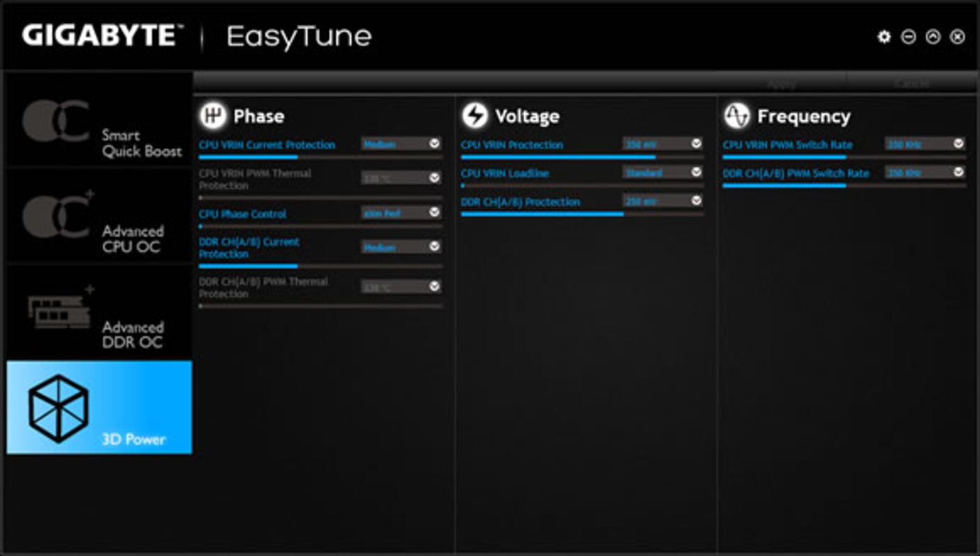The width and height of the screenshot is (980, 556).
Task: Click the Smart Quick Boost OC icon
Action: point(56,121)
